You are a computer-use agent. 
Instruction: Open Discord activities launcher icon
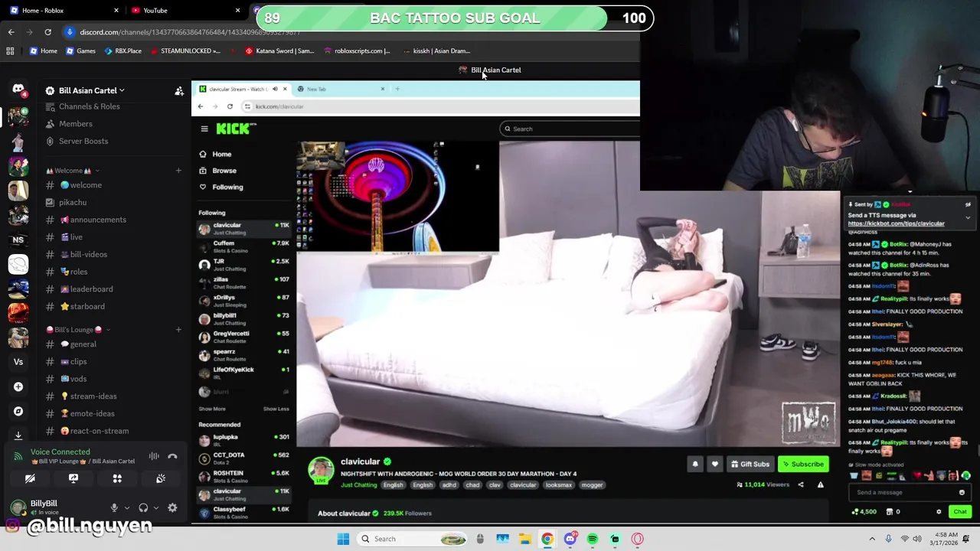click(117, 478)
